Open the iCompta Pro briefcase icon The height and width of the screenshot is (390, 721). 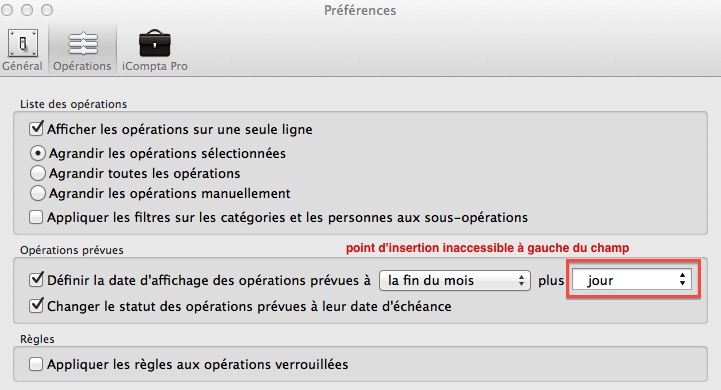click(154, 43)
